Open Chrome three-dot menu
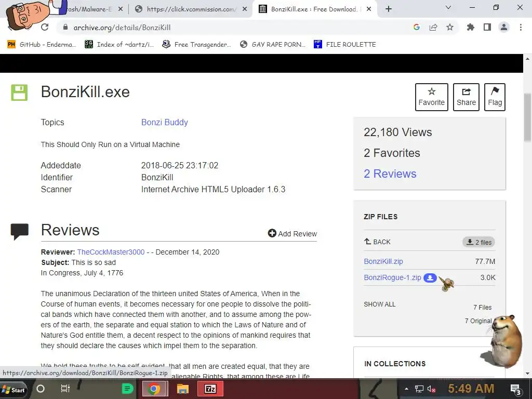The height and width of the screenshot is (399, 532). click(x=521, y=27)
